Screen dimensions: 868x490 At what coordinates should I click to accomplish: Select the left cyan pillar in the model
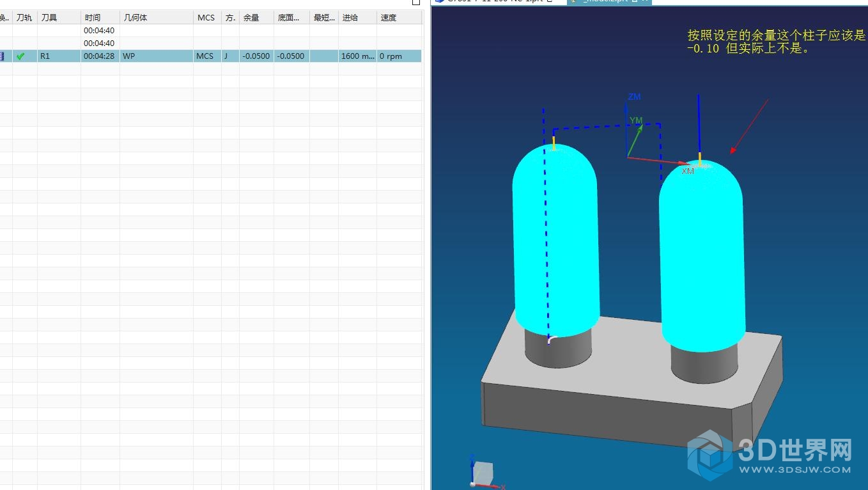pyautogui.click(x=555, y=240)
